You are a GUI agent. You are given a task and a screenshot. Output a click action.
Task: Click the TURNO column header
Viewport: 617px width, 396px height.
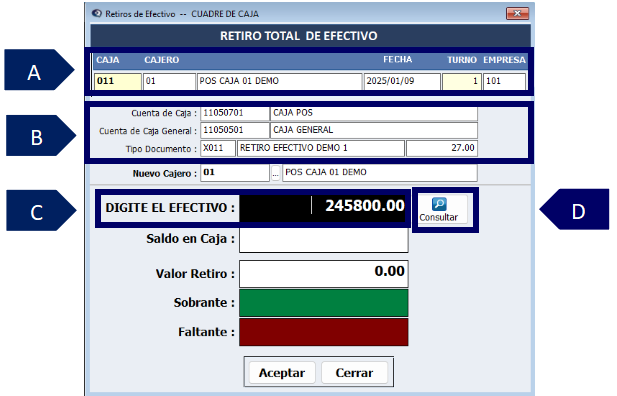pyautogui.click(x=462, y=60)
